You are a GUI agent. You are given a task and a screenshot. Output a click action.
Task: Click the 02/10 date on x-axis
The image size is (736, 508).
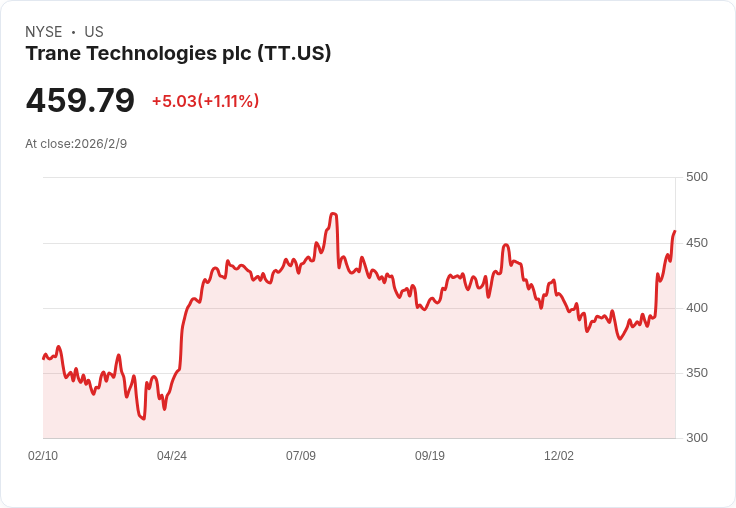click(x=43, y=456)
